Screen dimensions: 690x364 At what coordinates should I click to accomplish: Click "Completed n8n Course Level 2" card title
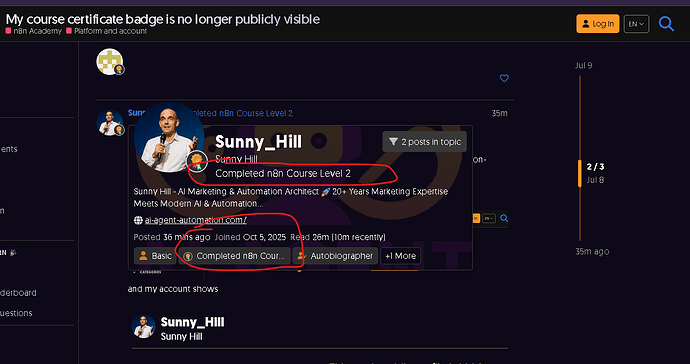[x=283, y=173]
